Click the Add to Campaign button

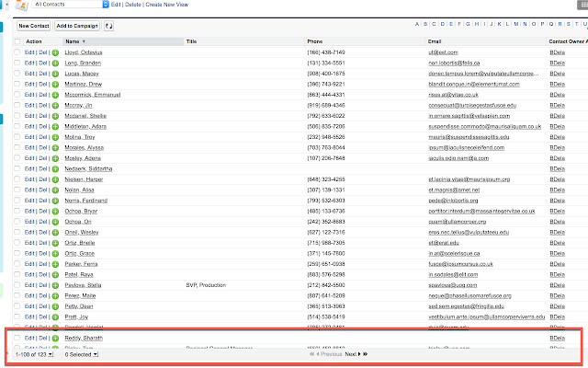click(x=77, y=26)
